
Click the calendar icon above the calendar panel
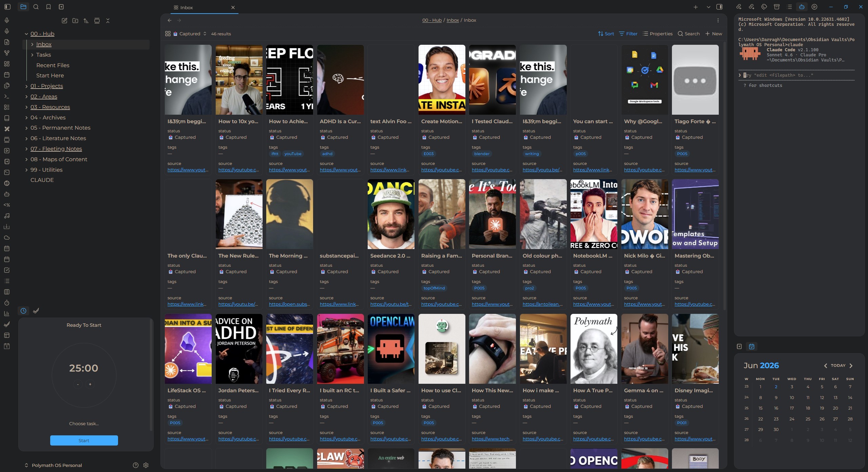coord(752,346)
